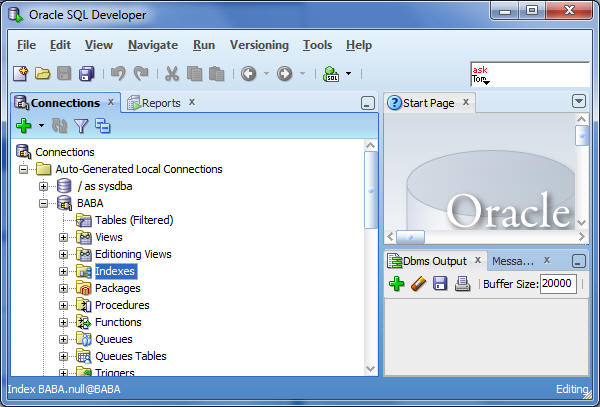Save DBMS Output with floppy icon
The height and width of the screenshot is (407, 600).
[440, 284]
